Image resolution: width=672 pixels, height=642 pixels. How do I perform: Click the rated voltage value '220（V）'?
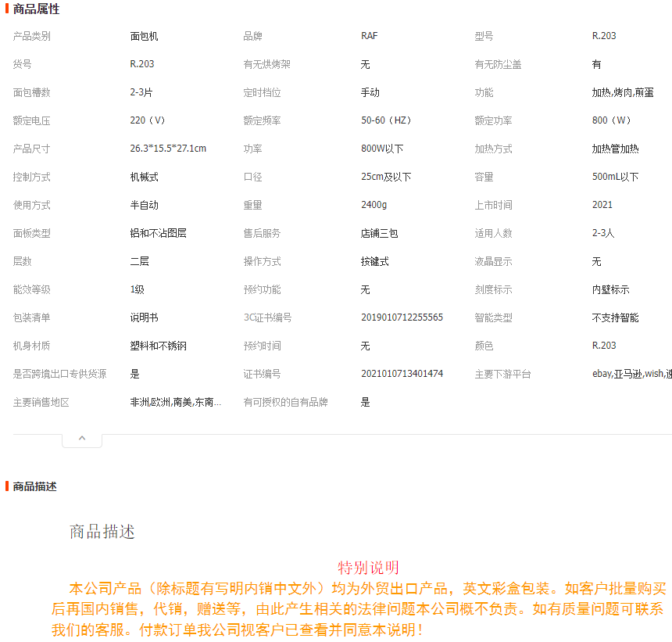148,120
